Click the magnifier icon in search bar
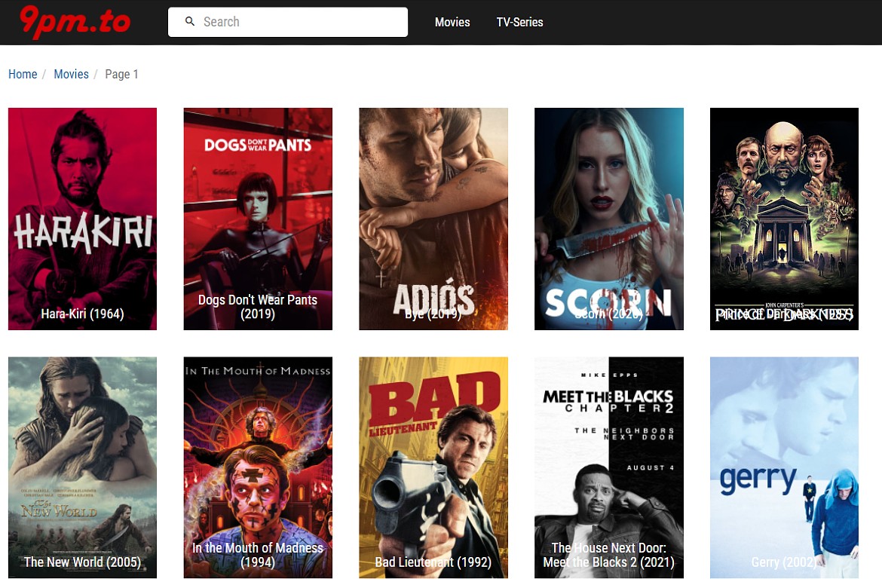 [190, 22]
